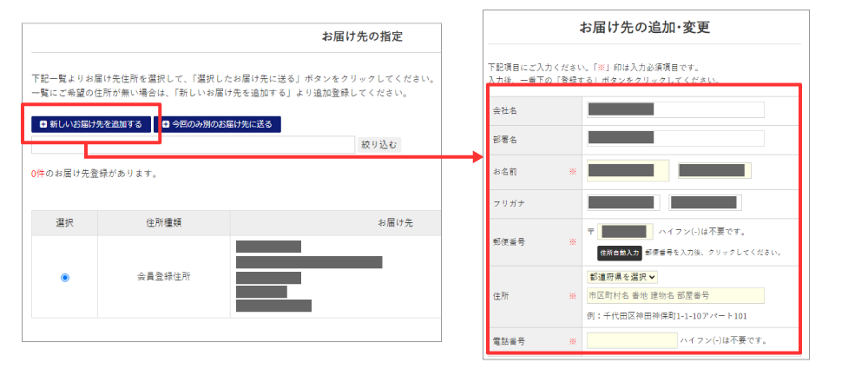Click the filter text field beside 絞り込む
868x369 pixels.
[x=193, y=145]
